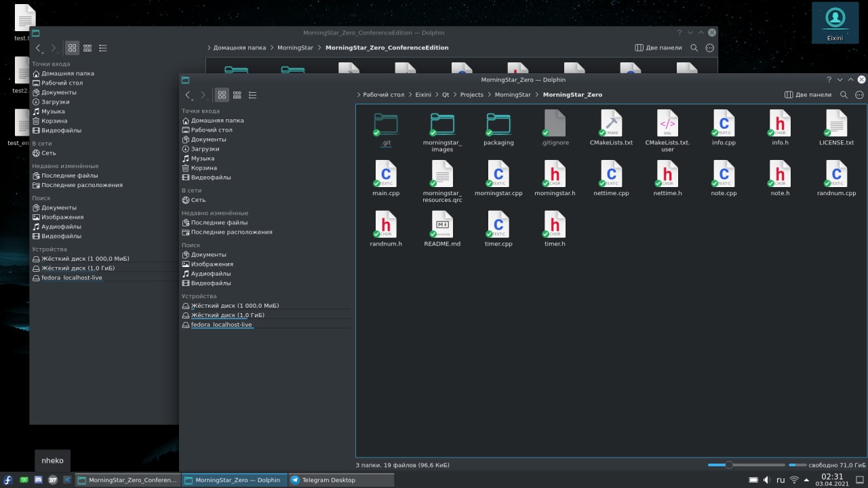Select LICENSE.txt file
The image size is (868, 488).
coord(836,129)
